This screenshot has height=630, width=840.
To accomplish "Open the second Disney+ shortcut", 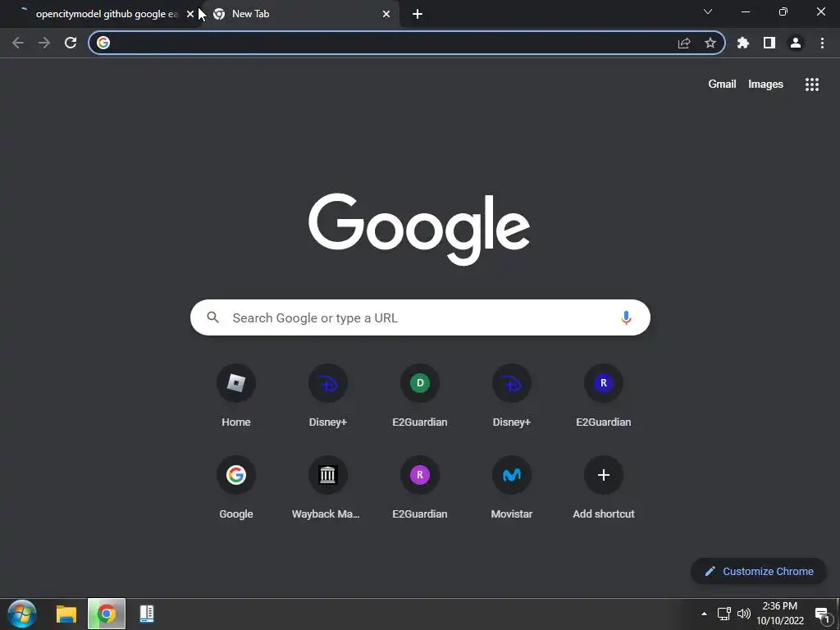I will pyautogui.click(x=512, y=395).
